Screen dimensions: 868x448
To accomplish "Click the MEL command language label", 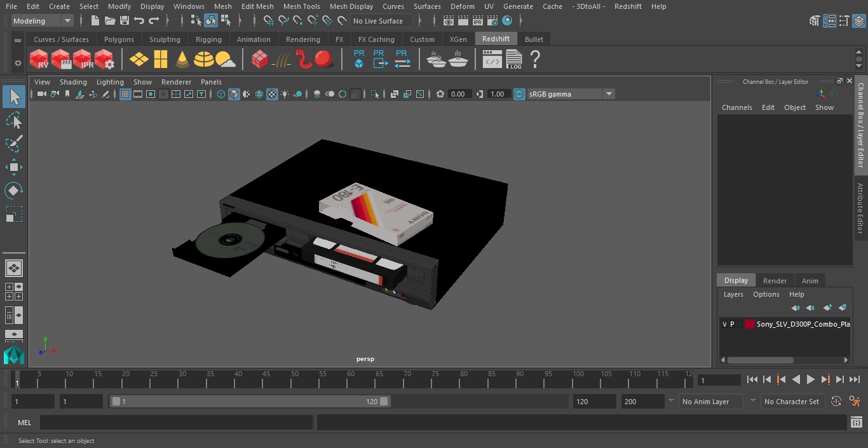I will [25, 423].
